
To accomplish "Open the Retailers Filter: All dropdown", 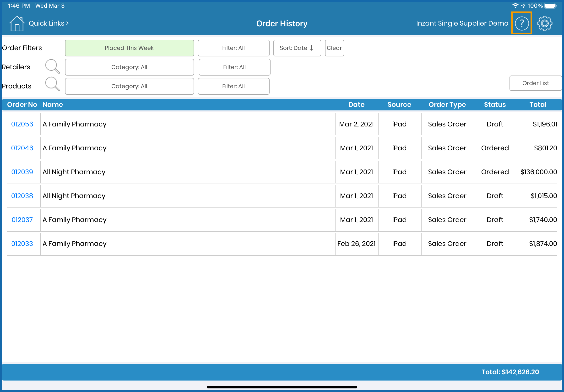I will [x=234, y=67].
